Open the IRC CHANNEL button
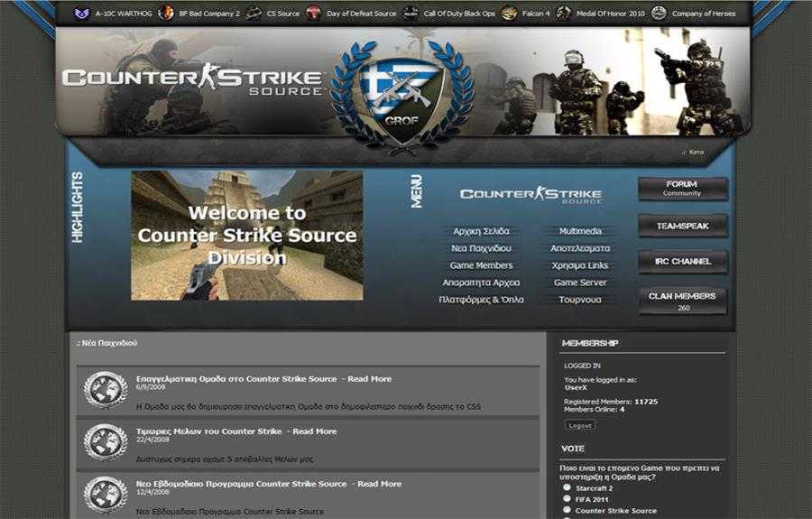This screenshot has width=812, height=519. tap(683, 262)
